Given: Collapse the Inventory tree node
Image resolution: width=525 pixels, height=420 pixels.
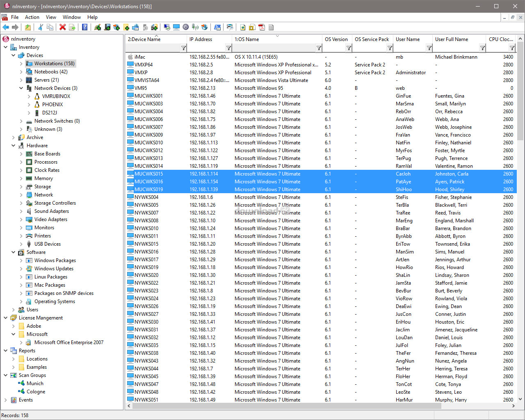Looking at the screenshot, I should 6,47.
